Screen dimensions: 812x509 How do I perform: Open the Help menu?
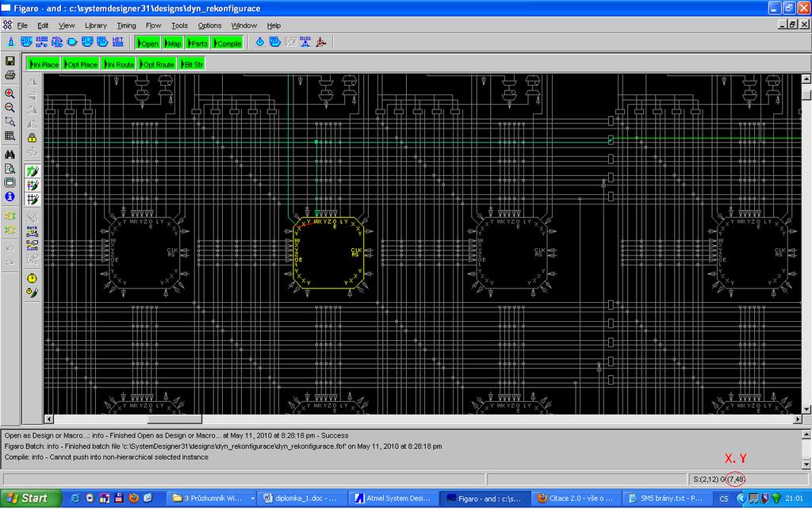click(274, 25)
